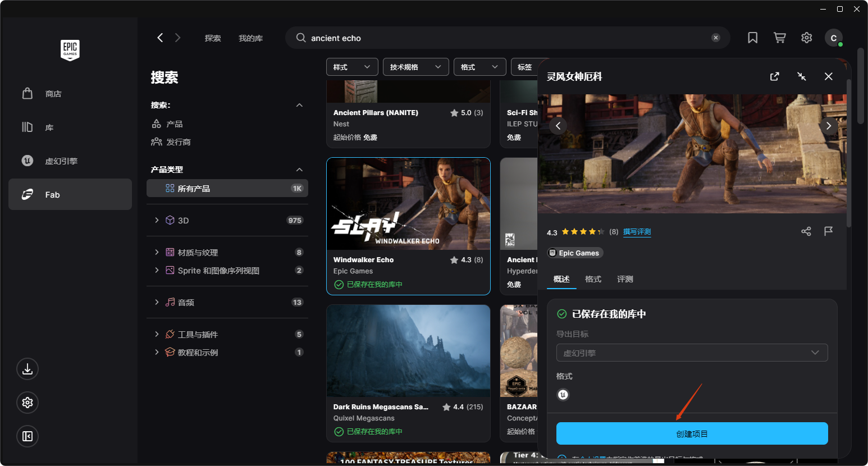Image resolution: width=868 pixels, height=466 pixels.
Task: Expand the 教程和示例 category
Action: tap(157, 352)
